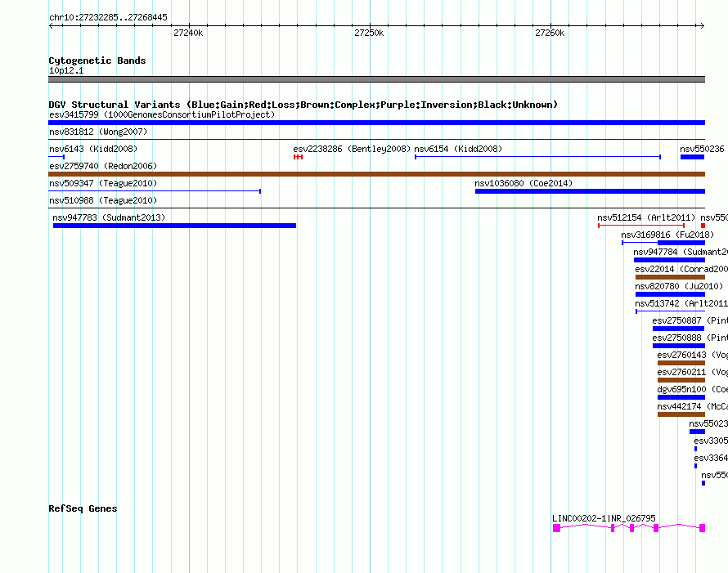Click the red nsv512154 (Arlt2011) loss line
Viewport: 728px width, 573px height.
[x=641, y=226]
